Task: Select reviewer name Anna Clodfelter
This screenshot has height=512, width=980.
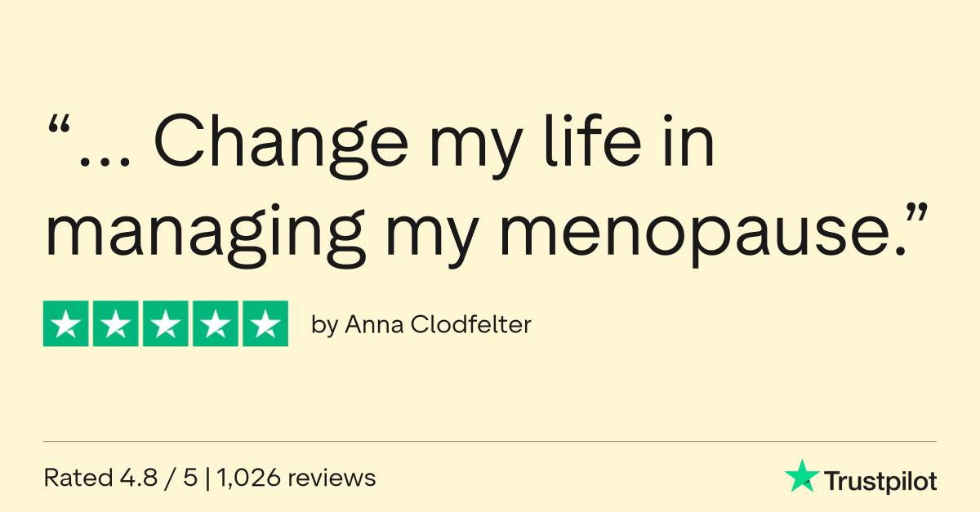Action: tap(438, 324)
